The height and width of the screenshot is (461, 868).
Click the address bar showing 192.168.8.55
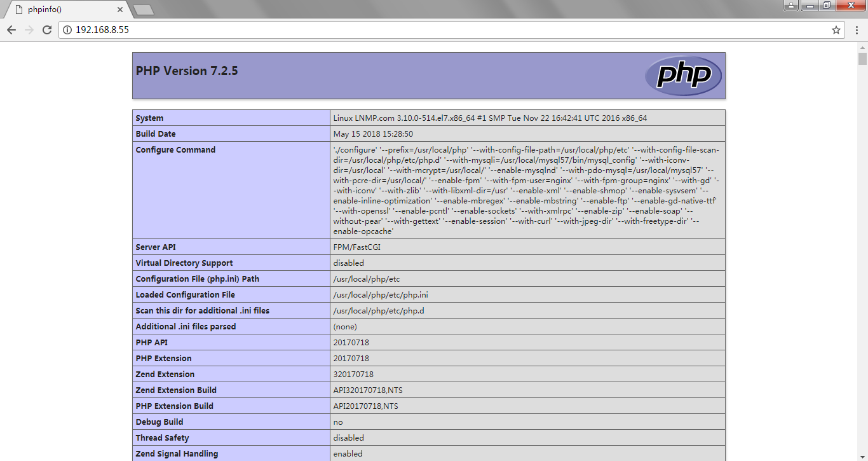coord(451,30)
